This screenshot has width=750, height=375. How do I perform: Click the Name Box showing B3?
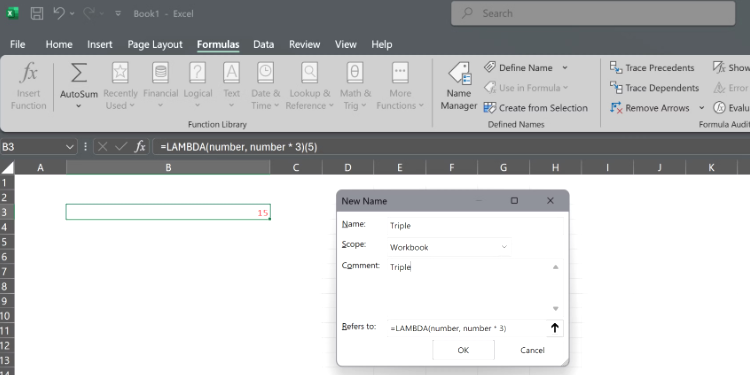coord(33,147)
